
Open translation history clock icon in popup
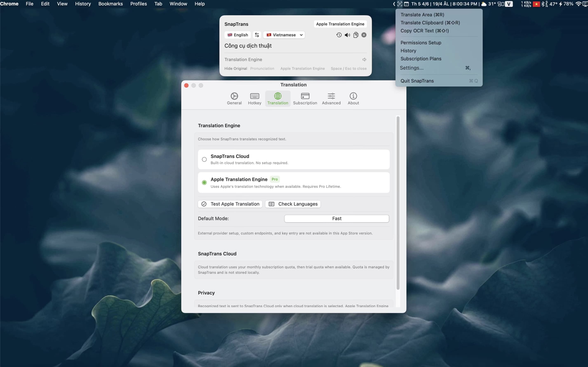coord(339,35)
